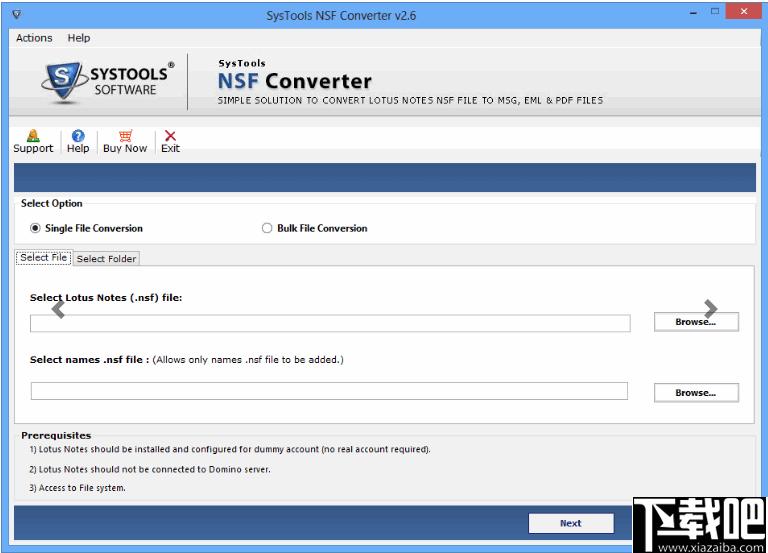Screen dimensions: 768x553
Task: Click prerequisite 'Lotus Notes should be installed' line
Action: pos(230,449)
